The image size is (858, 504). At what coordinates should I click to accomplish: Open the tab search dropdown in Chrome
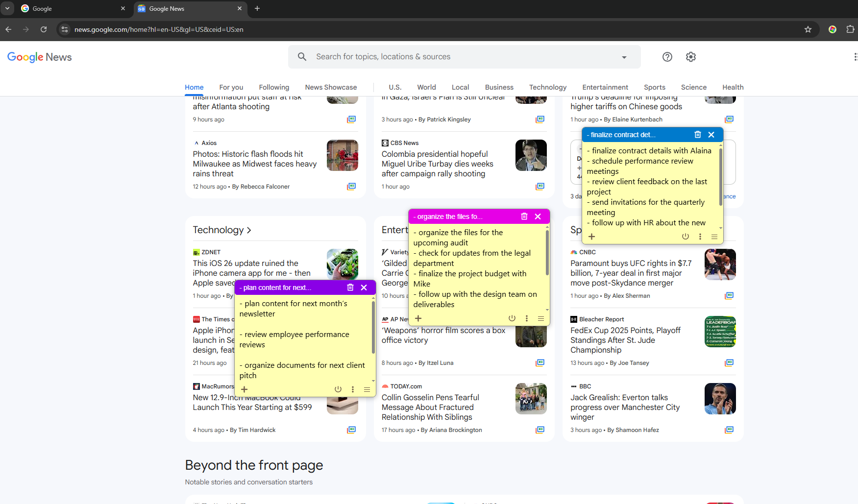7,8
